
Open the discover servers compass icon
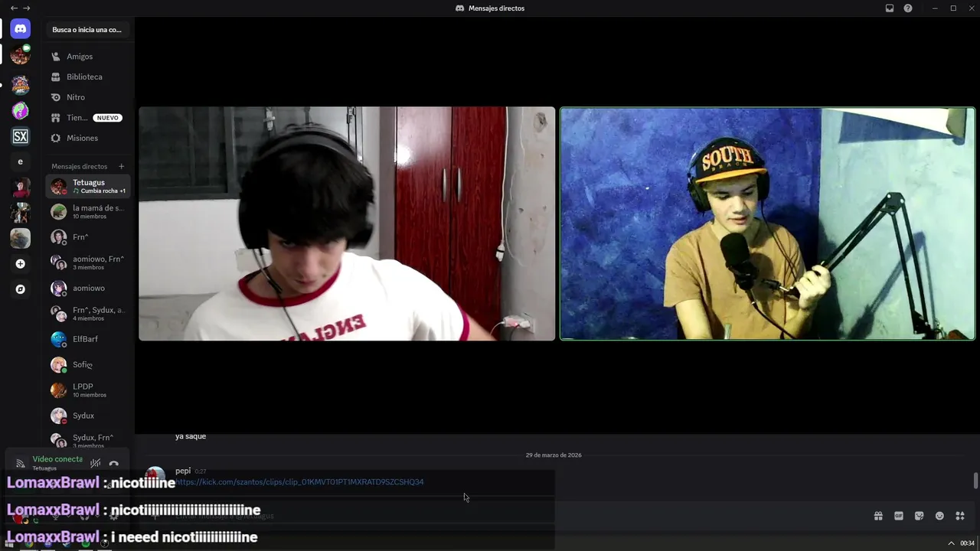click(x=21, y=289)
